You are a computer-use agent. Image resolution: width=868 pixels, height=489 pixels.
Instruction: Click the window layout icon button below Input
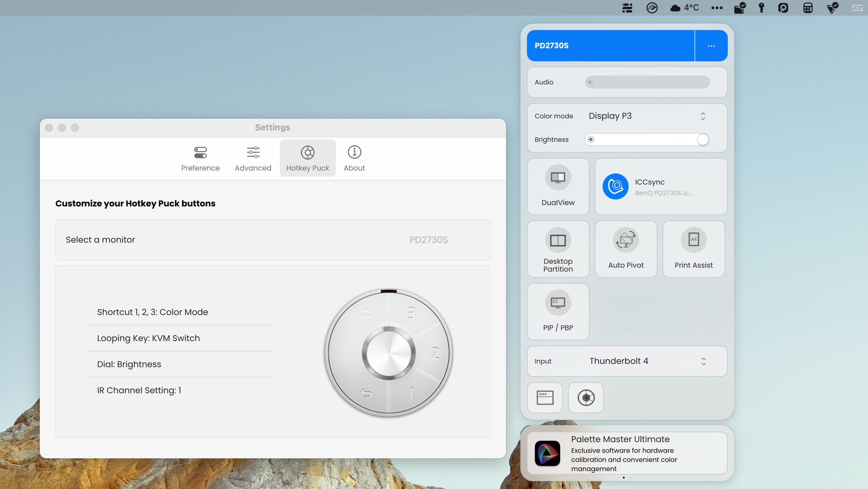(x=545, y=398)
